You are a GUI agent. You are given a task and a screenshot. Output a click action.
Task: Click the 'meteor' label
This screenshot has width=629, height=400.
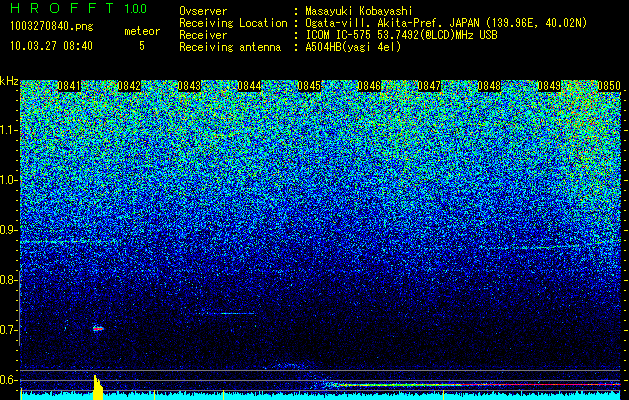[x=142, y=31]
